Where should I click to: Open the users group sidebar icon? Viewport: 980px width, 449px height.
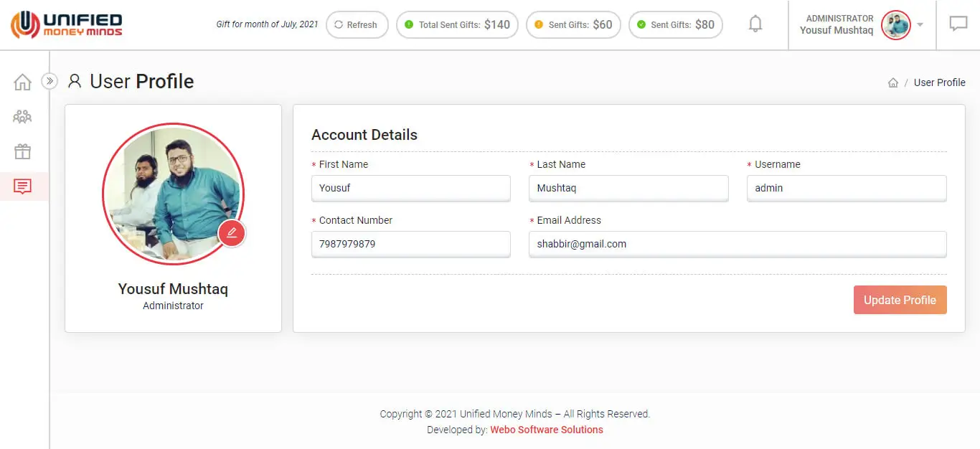(x=23, y=116)
